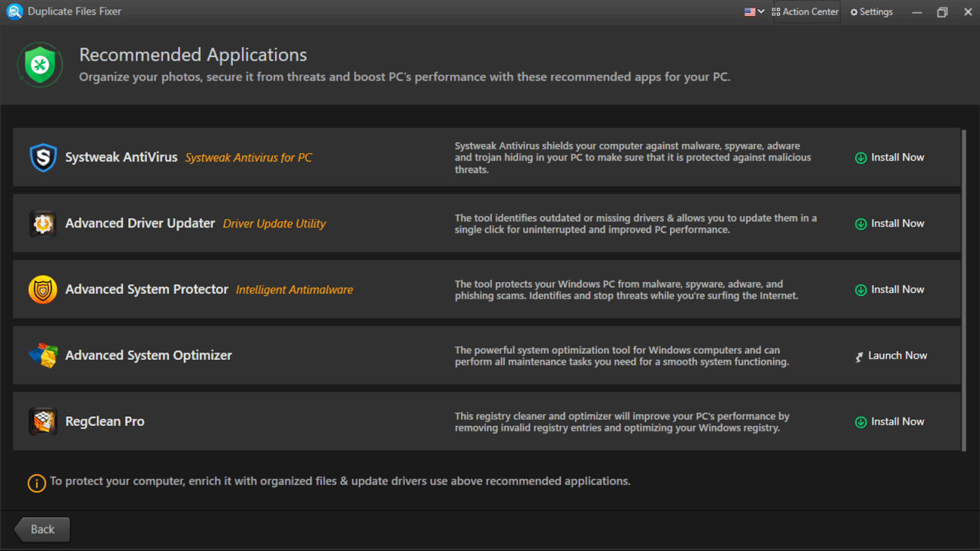Click the Advanced Driver Updater gear icon
Image resolution: width=980 pixels, height=551 pixels.
pos(43,223)
